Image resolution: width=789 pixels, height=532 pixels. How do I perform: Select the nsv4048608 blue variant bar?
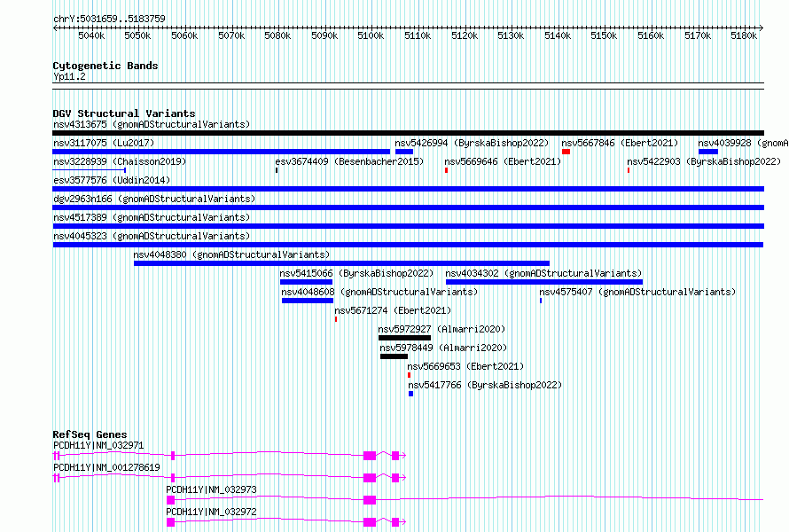click(308, 301)
